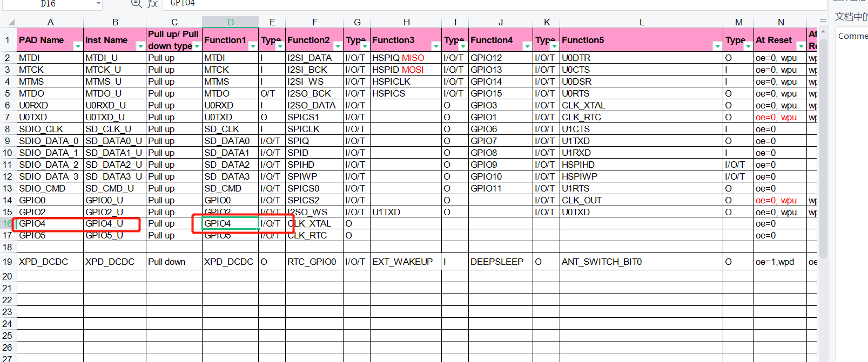Select the Pull down cell in row 19
This screenshot has height=362, width=868.
click(x=174, y=262)
